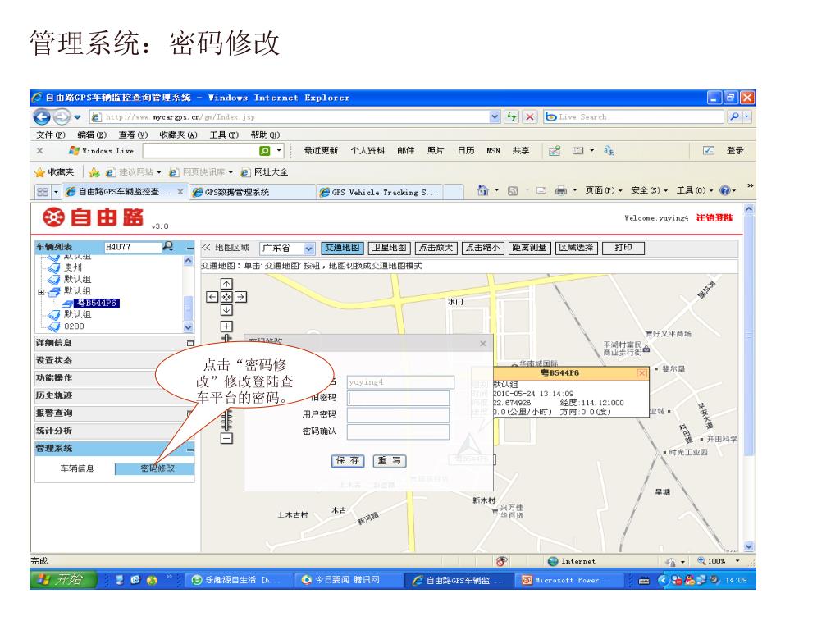840x630 pixels.
Task: Pan the map right with arrow
Action: click(x=241, y=297)
